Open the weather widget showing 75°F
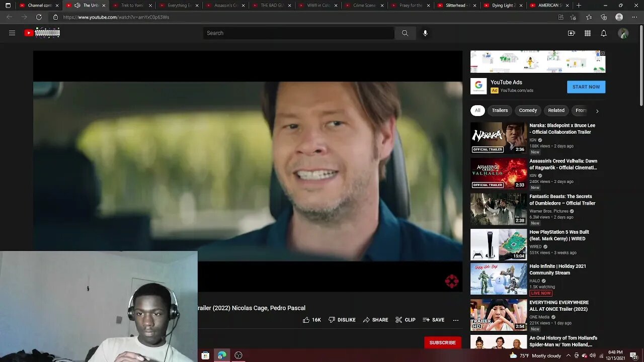644x362 pixels. click(x=535, y=355)
